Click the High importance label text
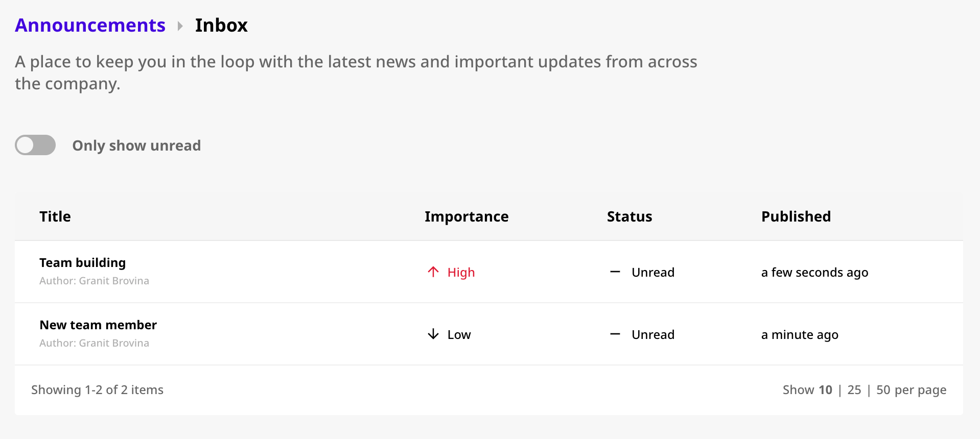The width and height of the screenshot is (980, 439). click(x=461, y=273)
